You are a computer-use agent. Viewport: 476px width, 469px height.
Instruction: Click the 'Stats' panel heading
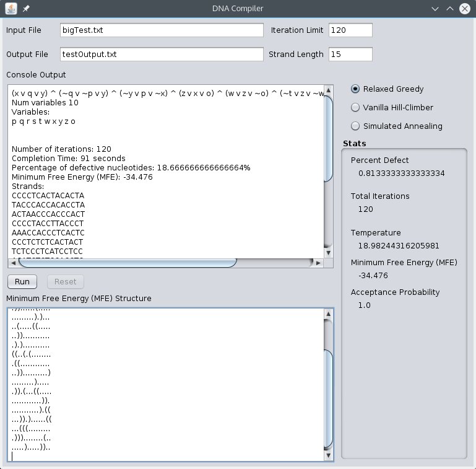tap(354, 143)
